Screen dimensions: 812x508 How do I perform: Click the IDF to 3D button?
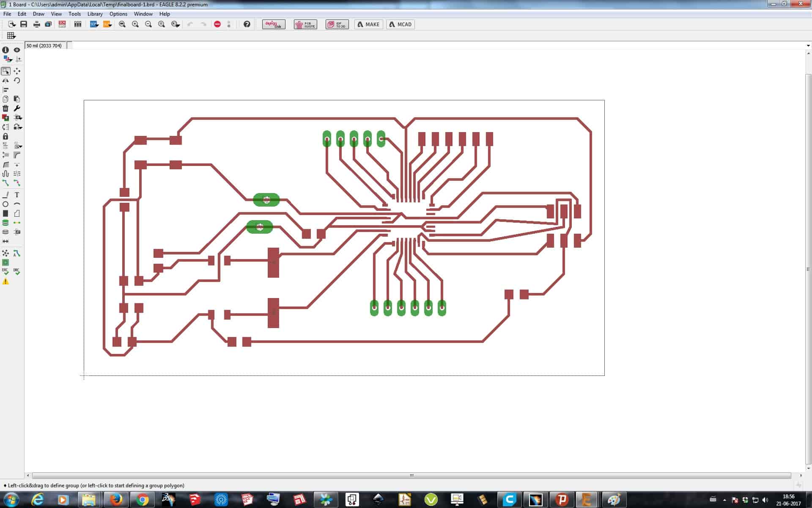pyautogui.click(x=337, y=24)
